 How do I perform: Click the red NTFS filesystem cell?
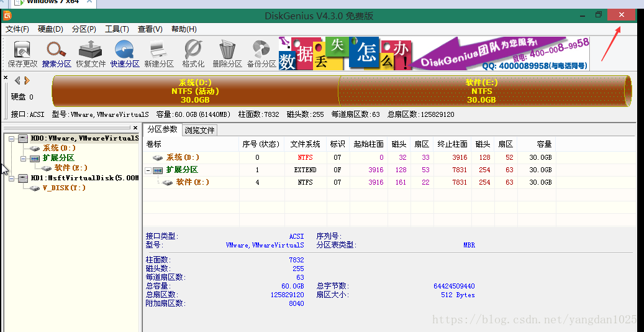[x=305, y=157]
